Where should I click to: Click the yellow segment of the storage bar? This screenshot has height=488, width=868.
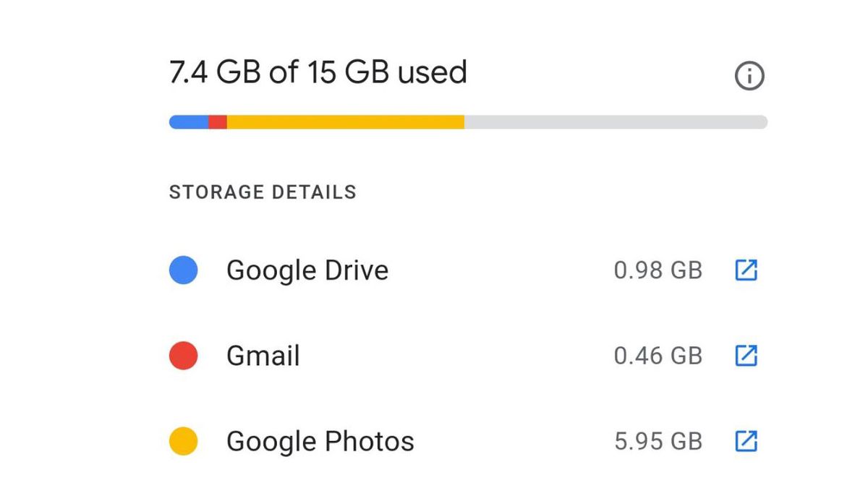pos(347,121)
